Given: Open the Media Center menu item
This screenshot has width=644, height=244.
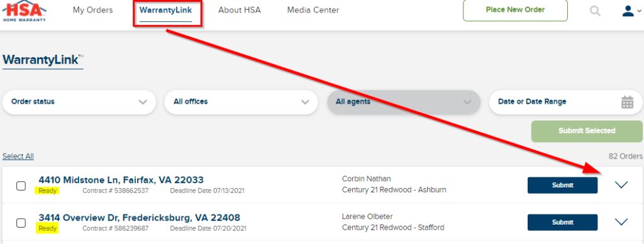Looking at the screenshot, I should (x=313, y=10).
